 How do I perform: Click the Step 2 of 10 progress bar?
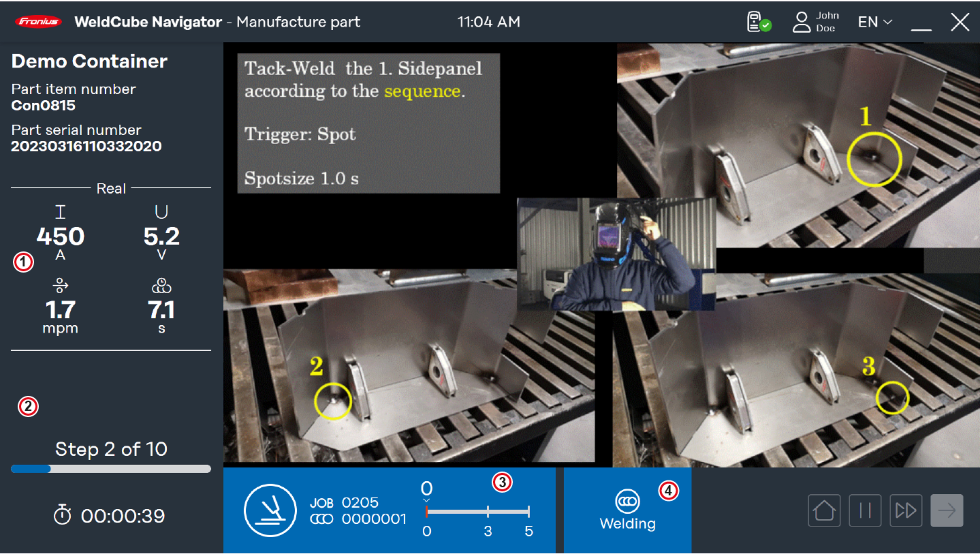111,469
